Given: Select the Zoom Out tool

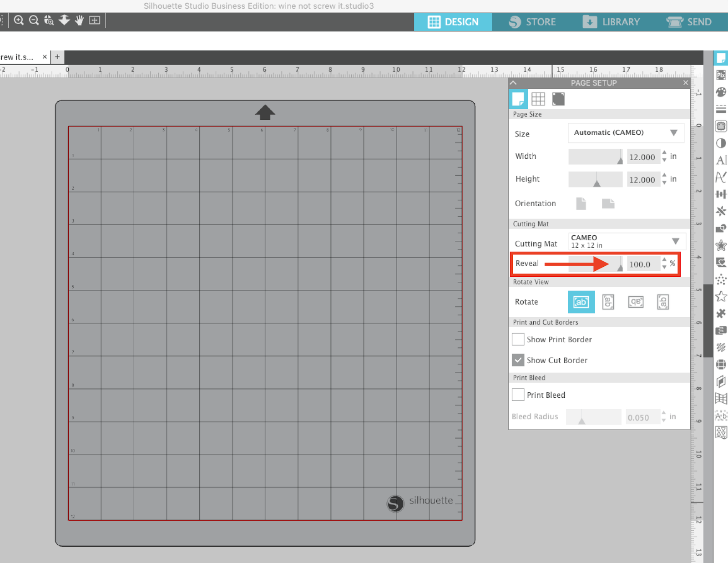Looking at the screenshot, I should (x=33, y=20).
